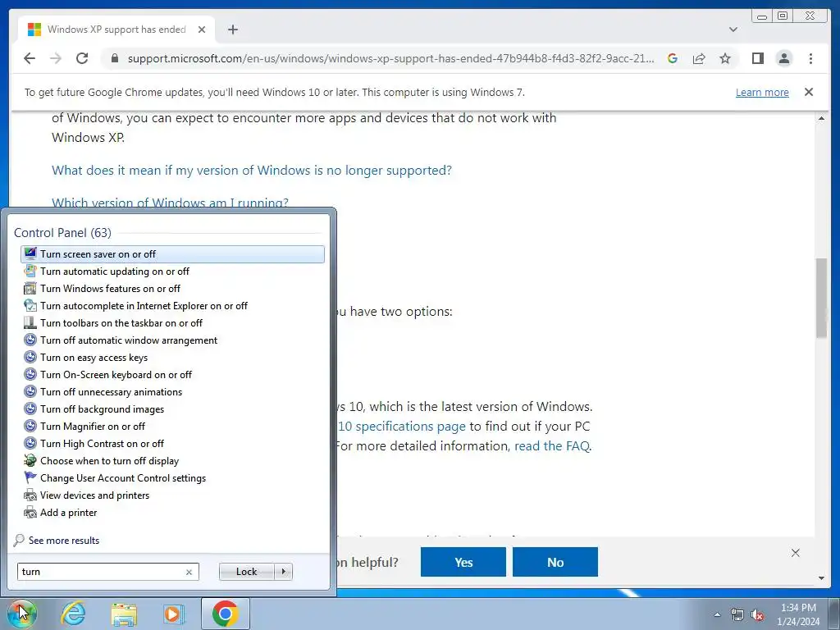The image size is (840, 630).
Task: Open 'Add a printer' result
Action: tap(172, 513)
